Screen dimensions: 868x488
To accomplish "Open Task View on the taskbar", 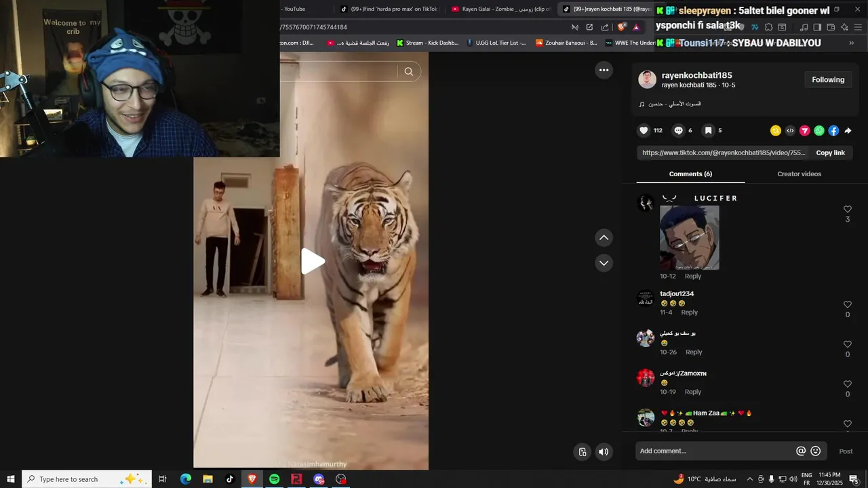I will pyautogui.click(x=163, y=479).
